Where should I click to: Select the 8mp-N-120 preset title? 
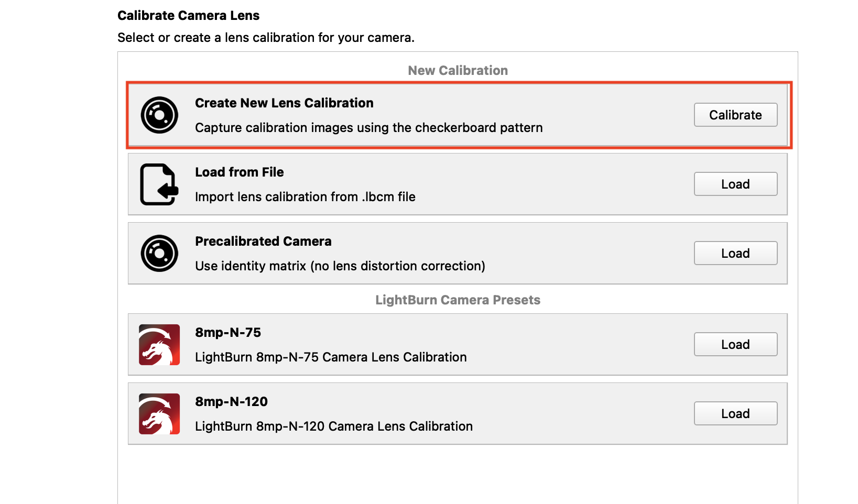coord(231,401)
